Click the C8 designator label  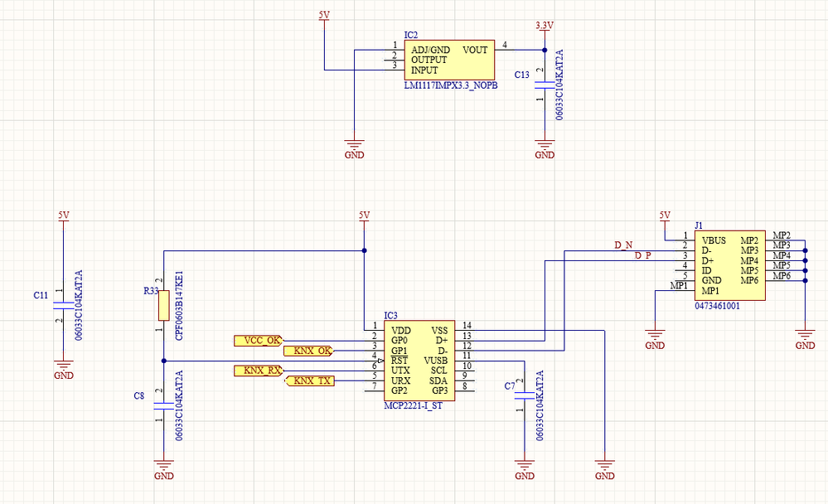pos(139,396)
